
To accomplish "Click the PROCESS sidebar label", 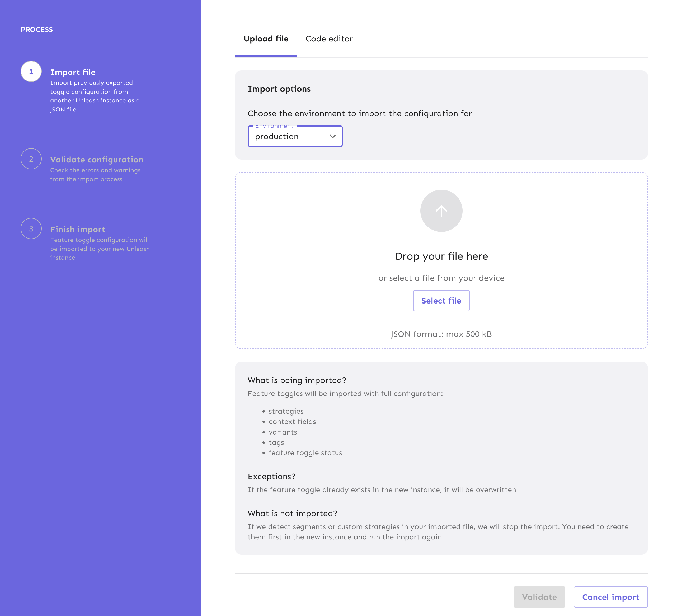I will coord(37,30).
